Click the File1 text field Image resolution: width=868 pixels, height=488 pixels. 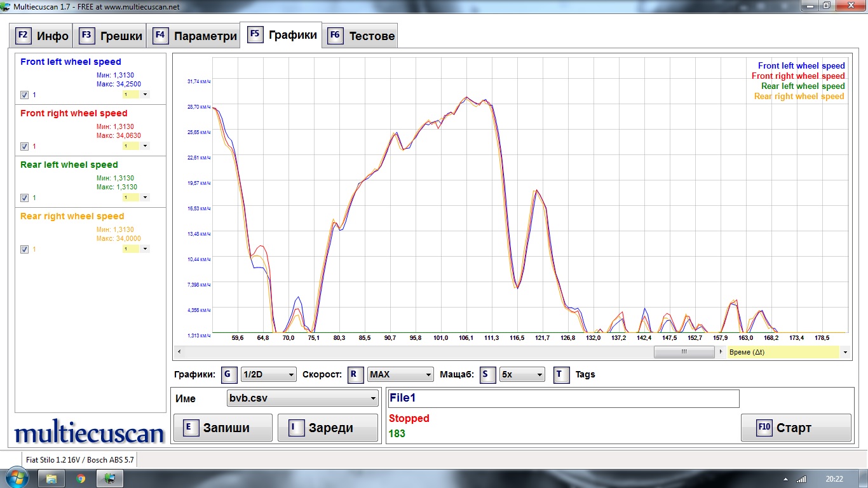564,398
